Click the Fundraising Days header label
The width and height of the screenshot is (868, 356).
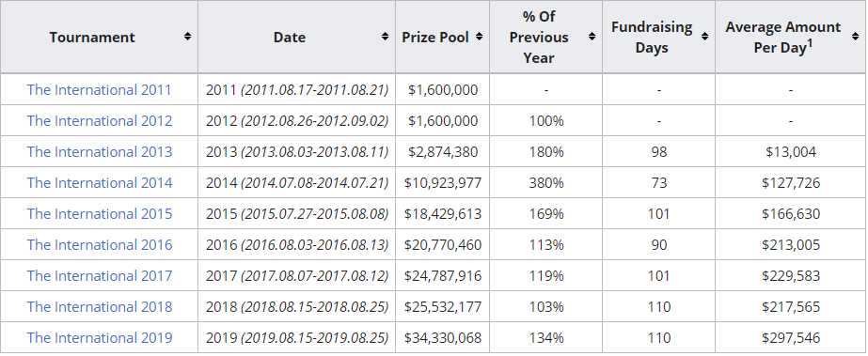click(652, 37)
